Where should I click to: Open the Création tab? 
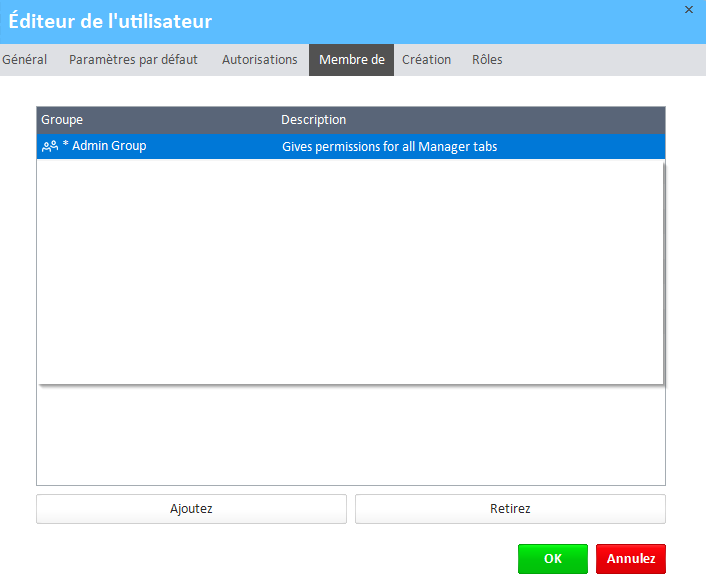point(426,60)
